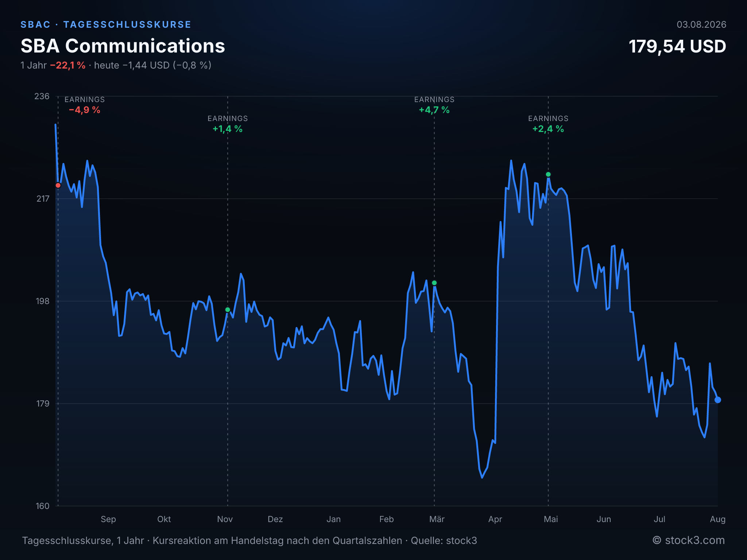Click the Sep label on the x-axis
The image size is (747, 560).
(x=108, y=519)
